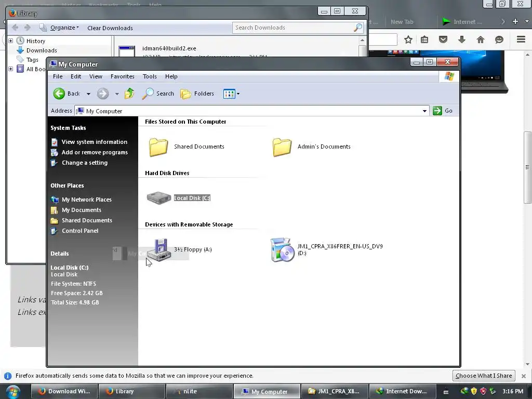Click the Firefox bookmark star icon
The height and width of the screenshot is (399, 532).
[x=408, y=39]
